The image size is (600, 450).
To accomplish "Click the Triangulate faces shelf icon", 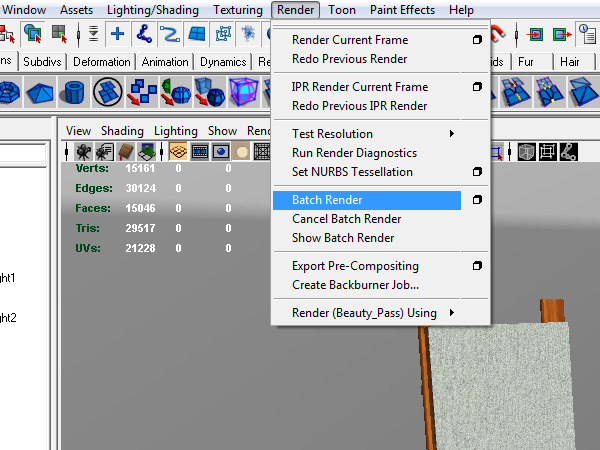I will [x=583, y=92].
